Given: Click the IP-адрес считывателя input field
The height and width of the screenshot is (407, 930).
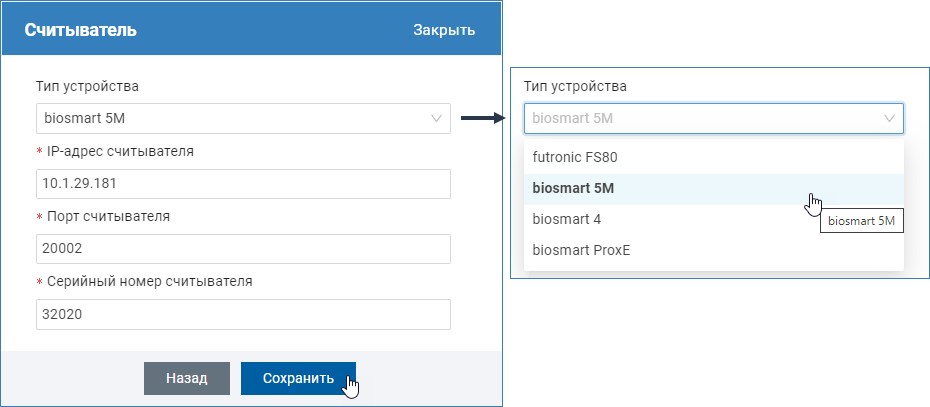Looking at the screenshot, I should [243, 184].
